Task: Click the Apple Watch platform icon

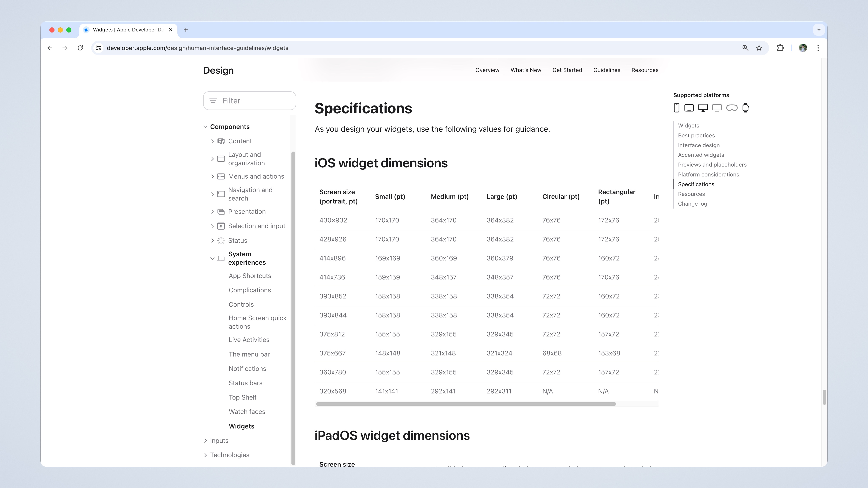Action: click(745, 108)
